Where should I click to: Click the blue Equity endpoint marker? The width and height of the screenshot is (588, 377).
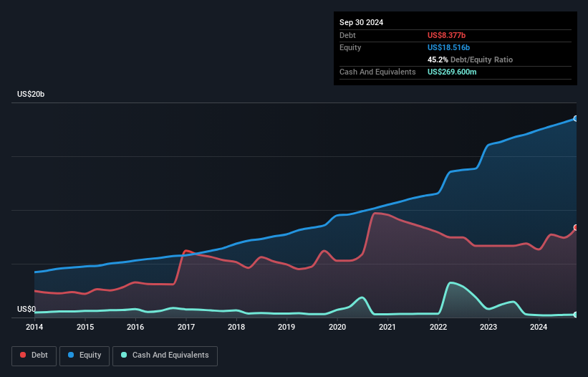pos(576,118)
